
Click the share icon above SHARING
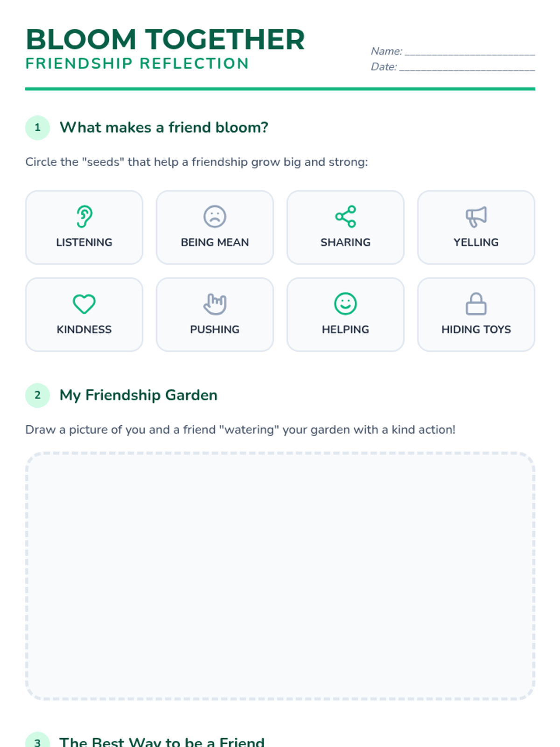point(345,217)
